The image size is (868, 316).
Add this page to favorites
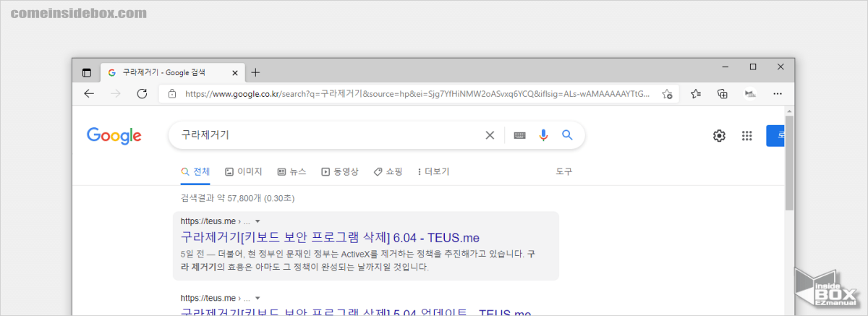click(x=667, y=94)
